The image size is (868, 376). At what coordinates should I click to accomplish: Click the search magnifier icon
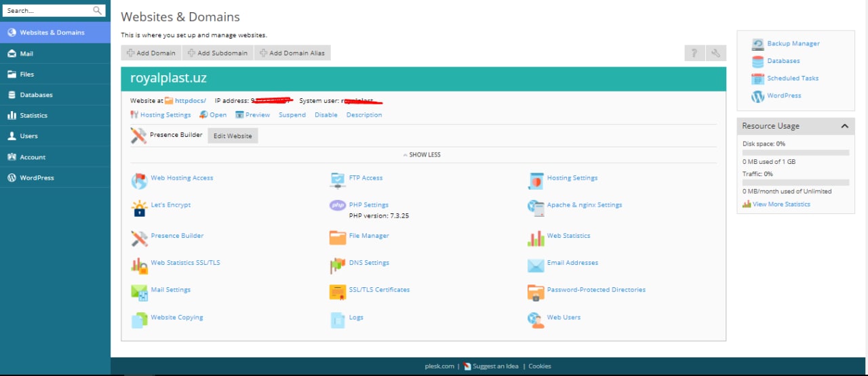click(98, 10)
